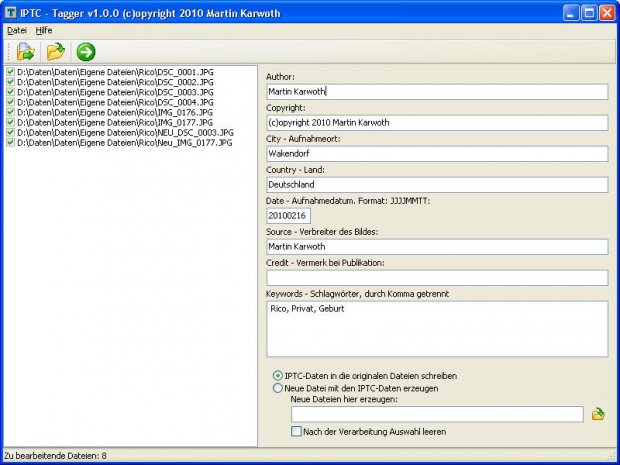620x465 pixels.
Task: Close the IPTC Tagger window
Action: 607,13
